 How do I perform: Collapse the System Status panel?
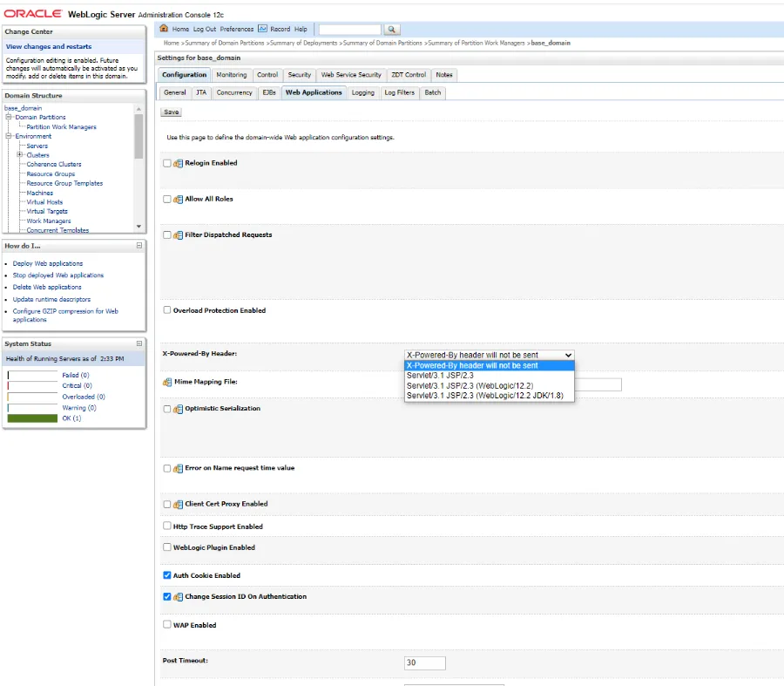139,343
